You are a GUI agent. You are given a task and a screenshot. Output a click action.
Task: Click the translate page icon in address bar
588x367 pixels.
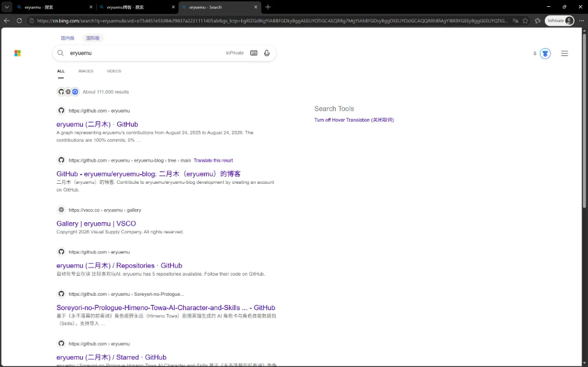click(x=516, y=21)
